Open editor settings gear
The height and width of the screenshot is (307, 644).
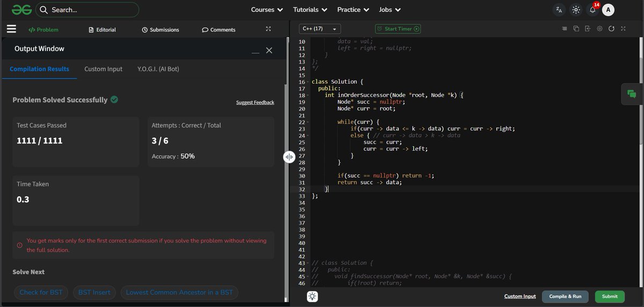point(599,28)
